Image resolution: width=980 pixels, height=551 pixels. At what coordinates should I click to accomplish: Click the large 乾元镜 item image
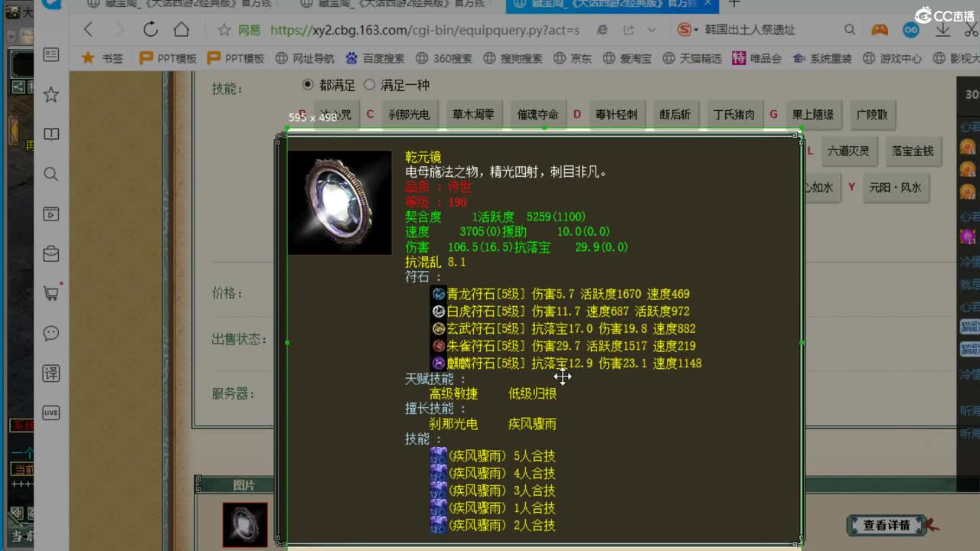339,202
